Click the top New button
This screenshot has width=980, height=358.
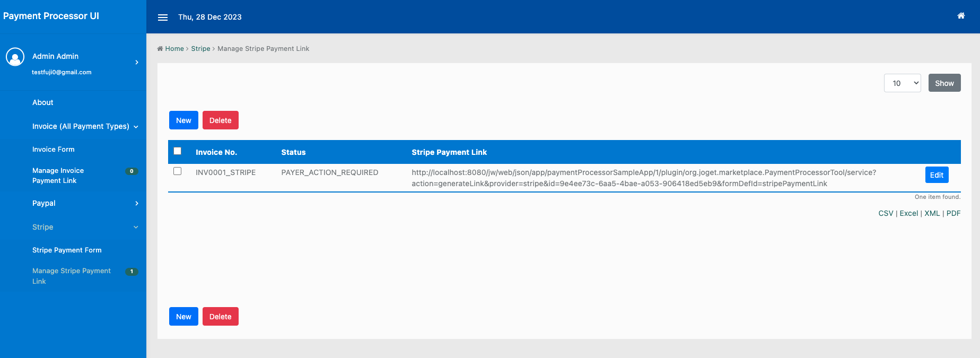[183, 120]
